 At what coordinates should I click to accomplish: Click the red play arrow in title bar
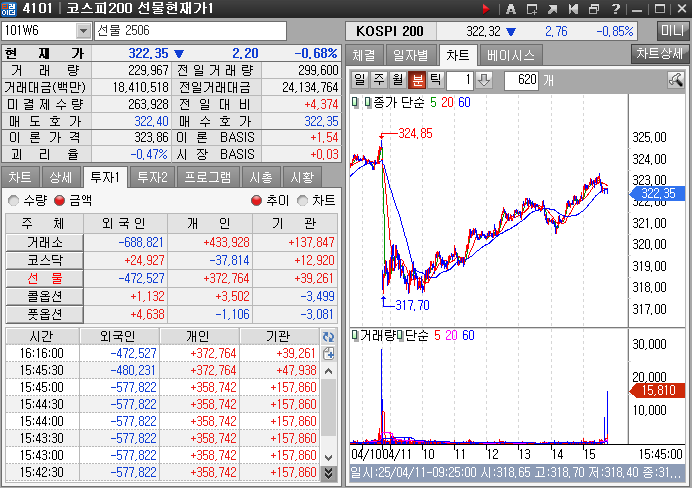[x=486, y=8]
